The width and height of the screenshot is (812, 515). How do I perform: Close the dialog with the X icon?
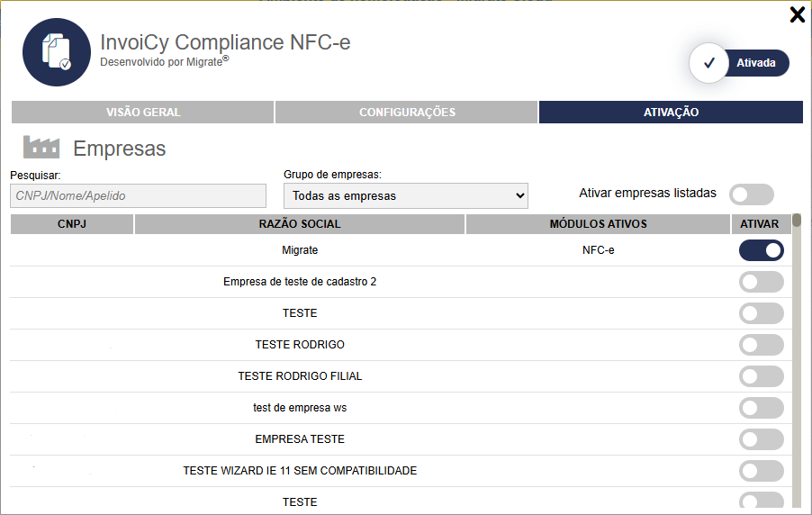pyautogui.click(x=797, y=14)
